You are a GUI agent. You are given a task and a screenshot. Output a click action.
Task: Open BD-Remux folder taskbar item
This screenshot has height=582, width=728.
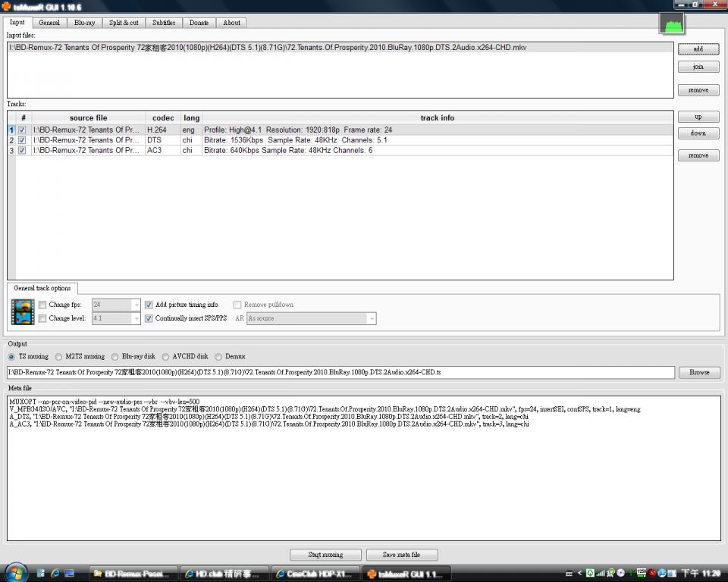[x=133, y=574]
